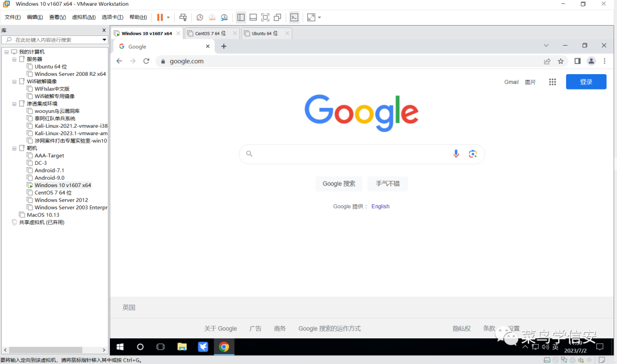
Task: Toggle the console view button
Action: [x=294, y=17]
